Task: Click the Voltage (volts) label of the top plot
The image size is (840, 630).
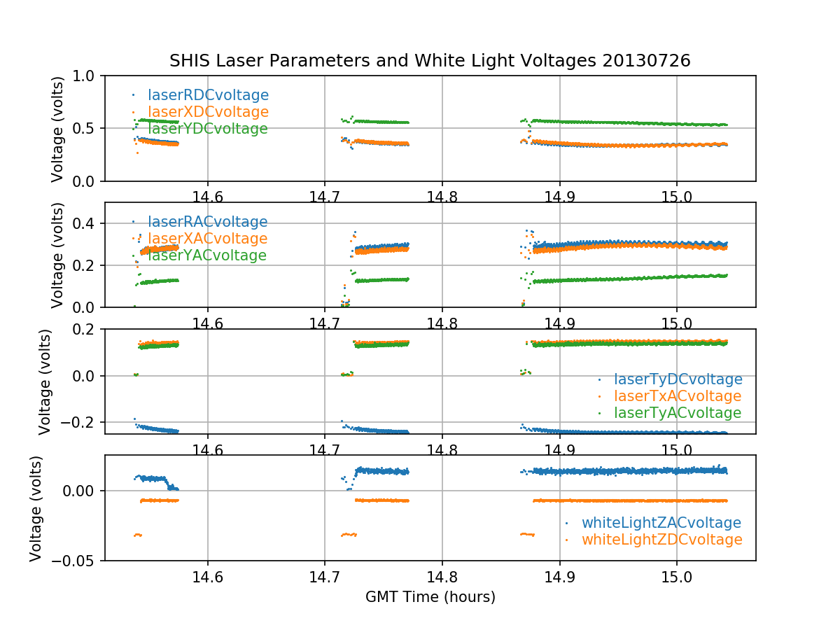Action: point(57,129)
